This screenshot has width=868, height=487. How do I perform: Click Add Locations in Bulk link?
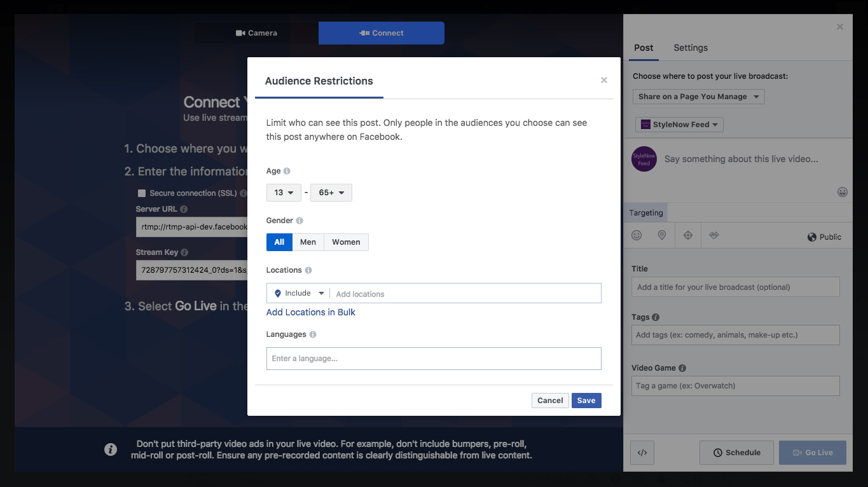(x=310, y=312)
